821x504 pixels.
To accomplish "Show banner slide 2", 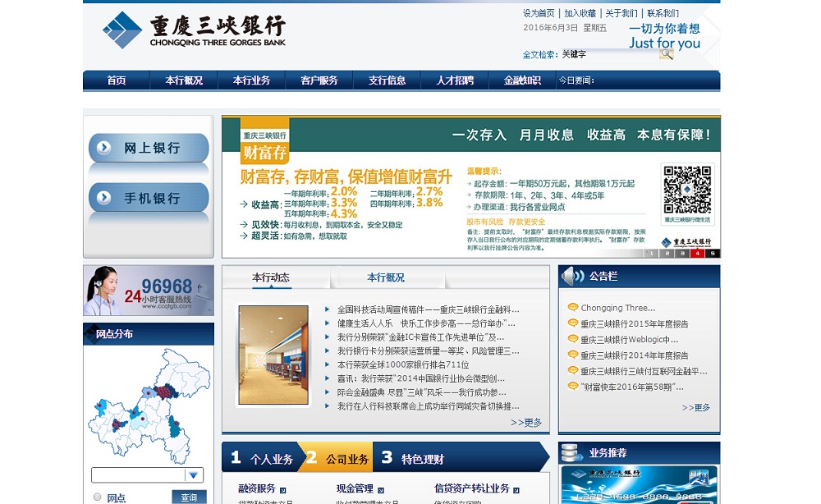I will point(667,254).
